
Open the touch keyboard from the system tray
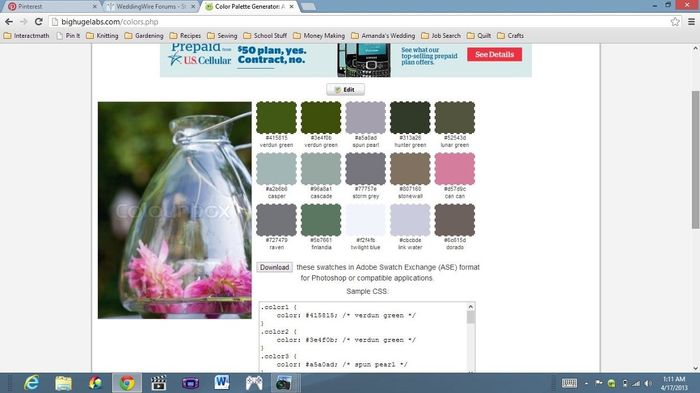pos(569,383)
